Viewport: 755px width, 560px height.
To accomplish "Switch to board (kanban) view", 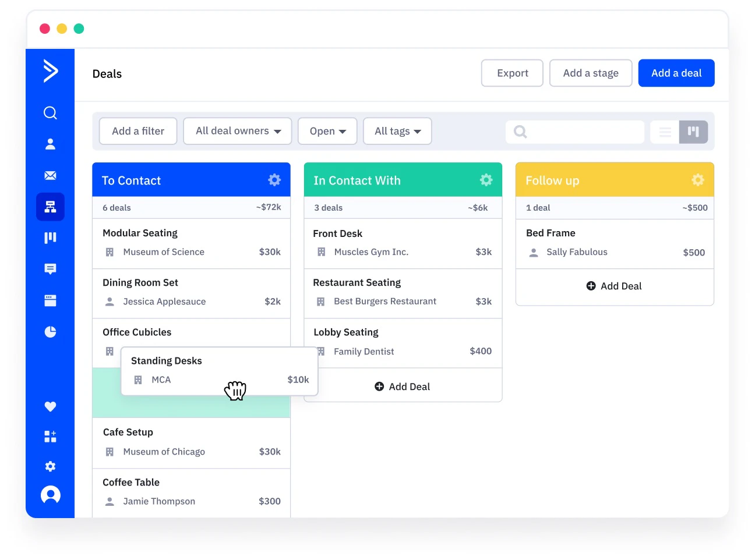I will click(x=693, y=132).
